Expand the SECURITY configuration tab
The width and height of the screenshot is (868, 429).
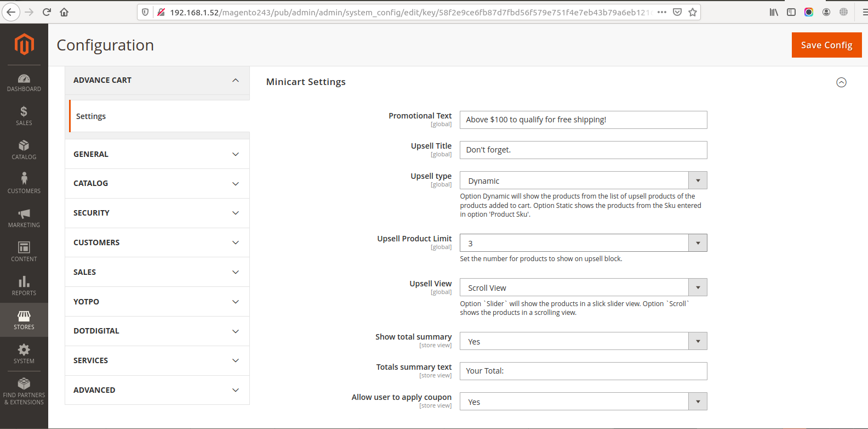(157, 213)
